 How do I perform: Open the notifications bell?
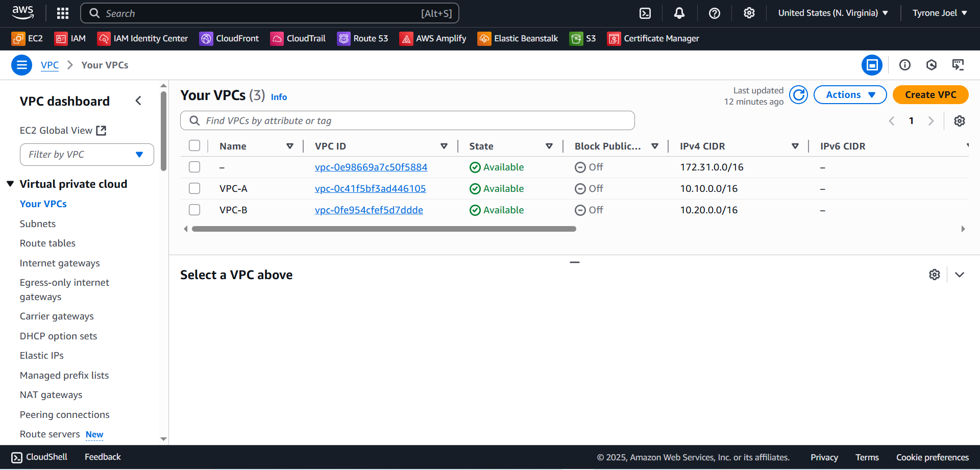679,13
